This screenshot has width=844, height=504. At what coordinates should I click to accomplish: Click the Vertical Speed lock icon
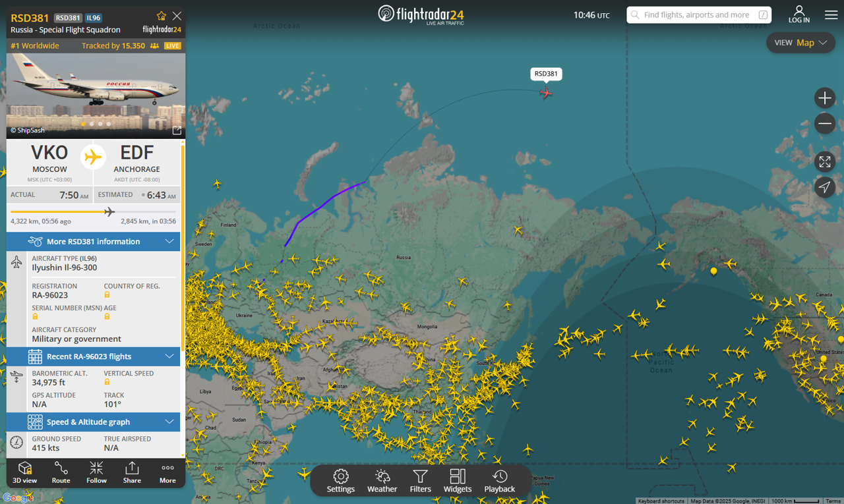(107, 382)
